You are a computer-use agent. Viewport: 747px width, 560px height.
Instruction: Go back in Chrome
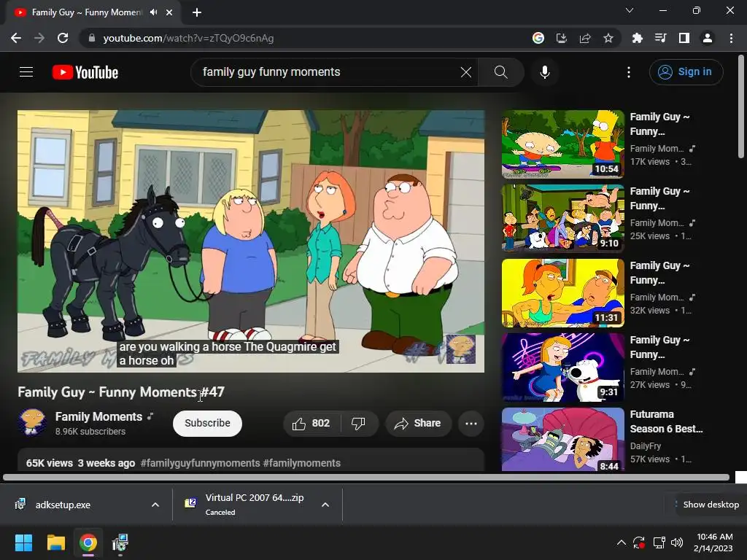point(16,38)
